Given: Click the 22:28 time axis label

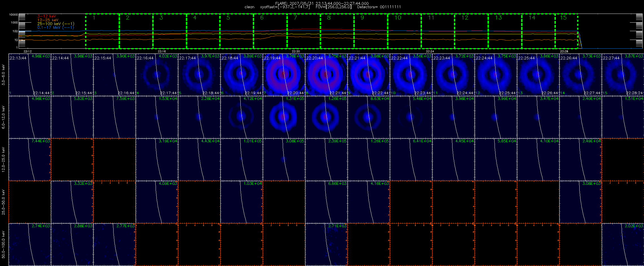Looking at the screenshot, I should point(564,52).
